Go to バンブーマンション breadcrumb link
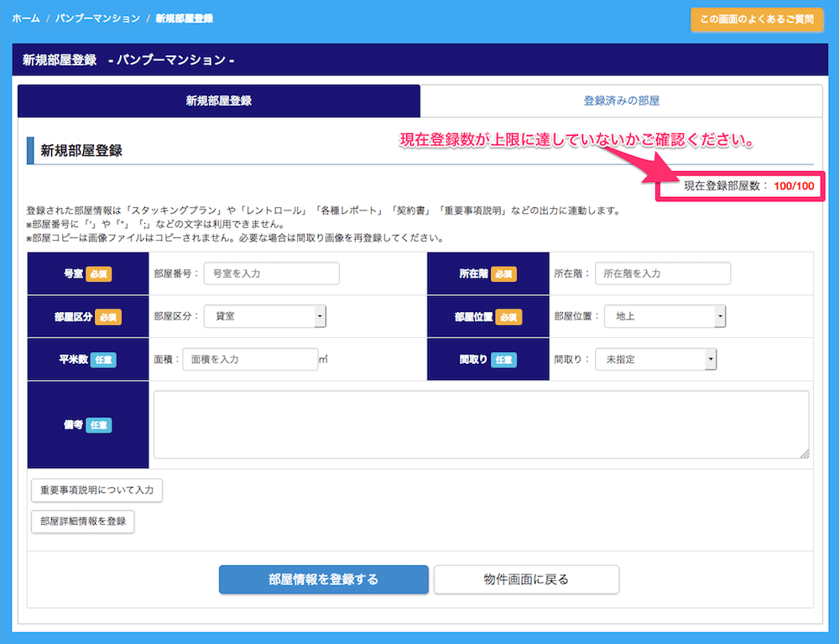The image size is (839, 644). tap(98, 18)
